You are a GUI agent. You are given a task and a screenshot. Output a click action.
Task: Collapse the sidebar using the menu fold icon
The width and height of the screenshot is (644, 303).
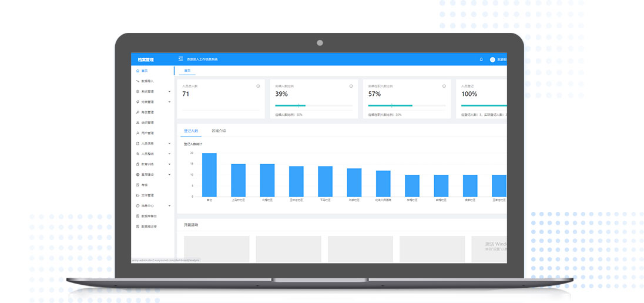pos(180,59)
